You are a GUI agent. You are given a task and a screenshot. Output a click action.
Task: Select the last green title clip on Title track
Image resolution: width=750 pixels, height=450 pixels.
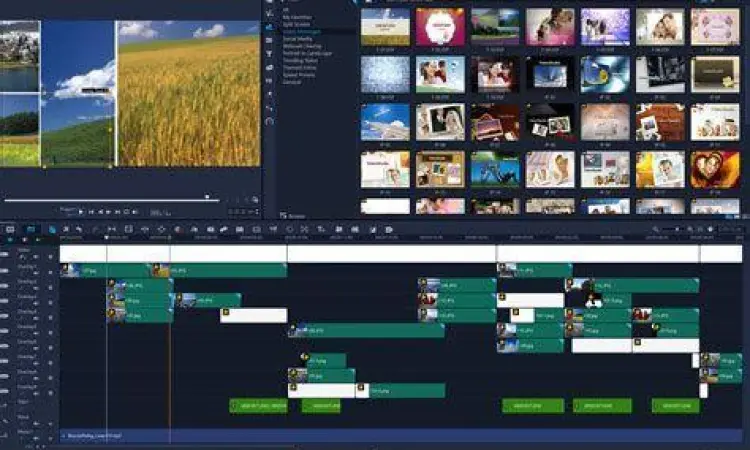pyautogui.click(x=675, y=406)
